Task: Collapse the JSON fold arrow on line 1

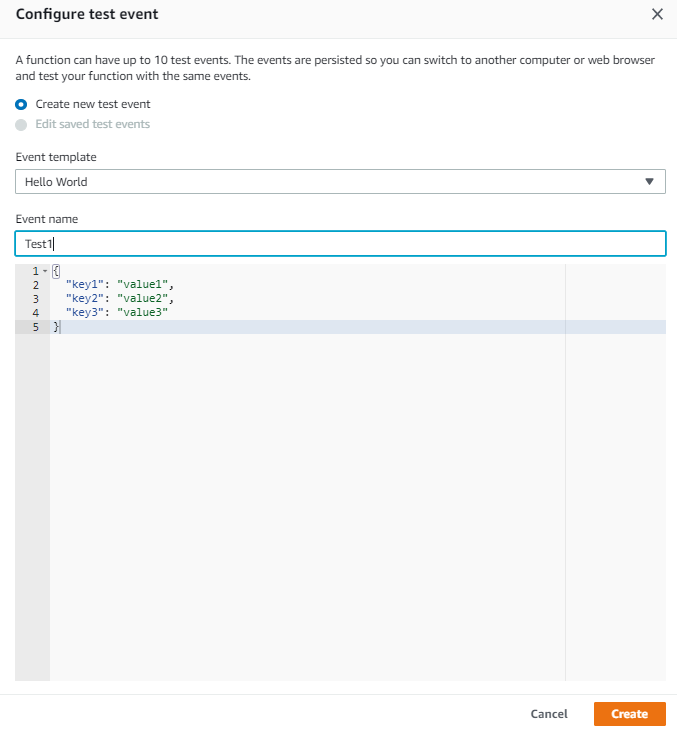Action: 45,271
